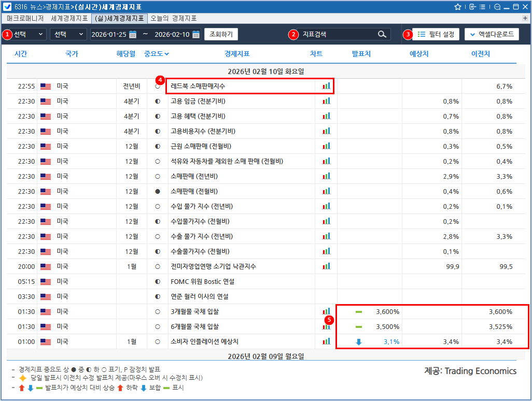The height and width of the screenshot is (401, 532).
Task: Switch to the 오늘의 경제지표 tab
Action: (173, 18)
